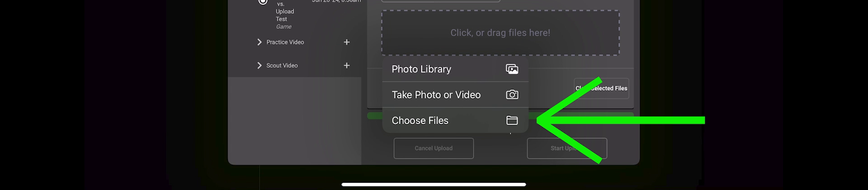The image size is (868, 190).
Task: Select the Upload Test game radio button
Action: pos(263,1)
